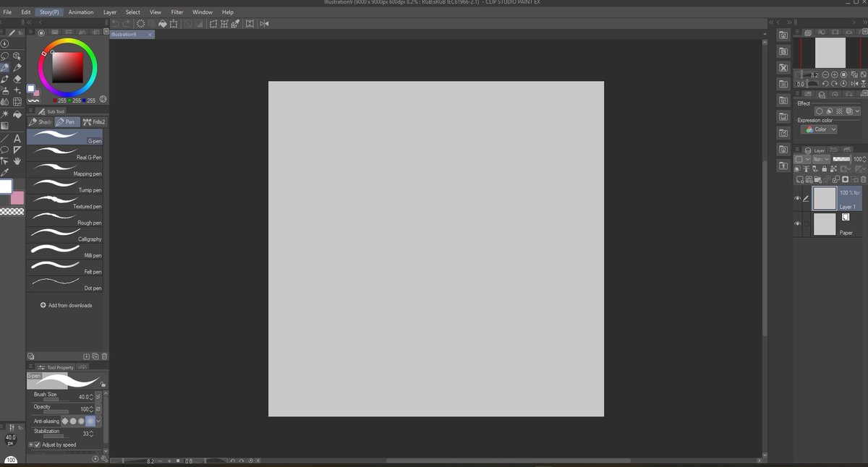Click the Brush Size stepper arrows
Viewport: 868px width, 467px height.
tap(91, 397)
